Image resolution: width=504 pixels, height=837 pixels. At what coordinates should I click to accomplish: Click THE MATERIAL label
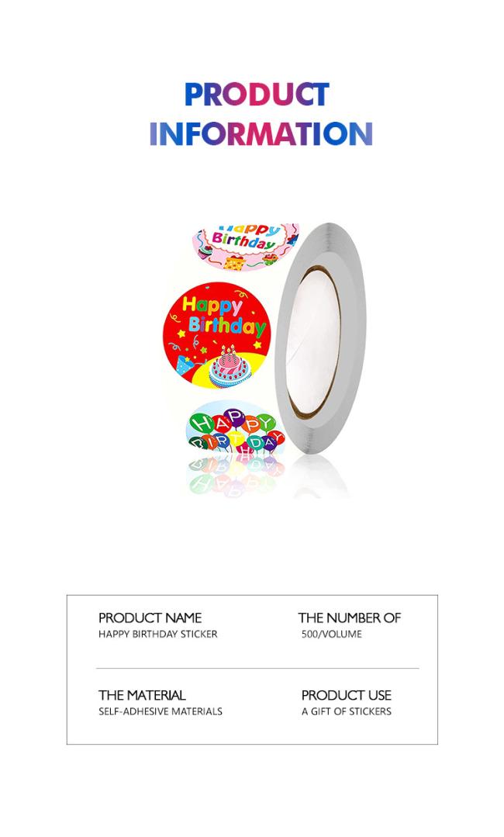[x=142, y=695]
